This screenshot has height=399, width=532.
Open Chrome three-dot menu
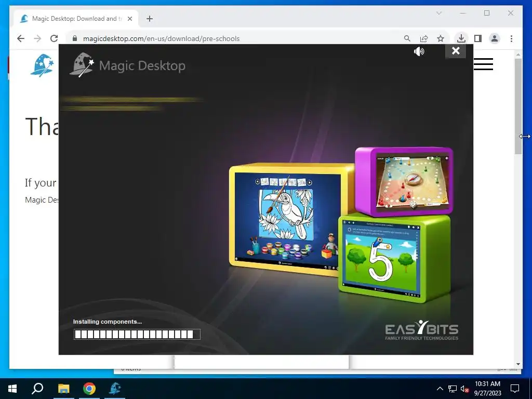[x=511, y=38]
